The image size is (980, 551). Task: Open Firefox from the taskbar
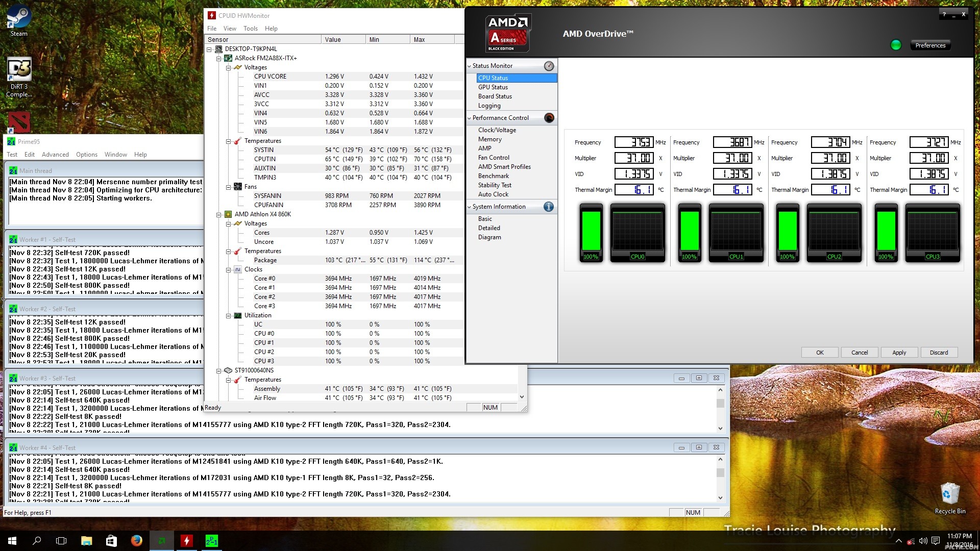click(x=136, y=540)
